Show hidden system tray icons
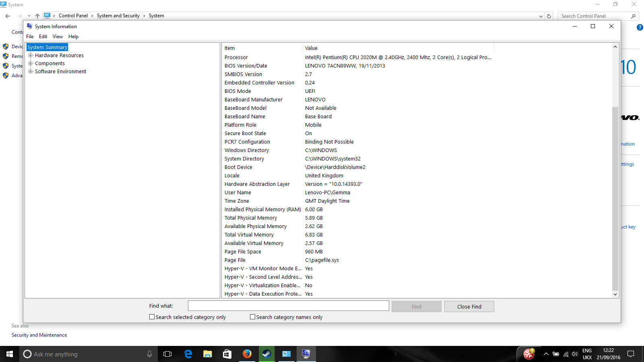The height and width of the screenshot is (362, 644). click(x=546, y=354)
